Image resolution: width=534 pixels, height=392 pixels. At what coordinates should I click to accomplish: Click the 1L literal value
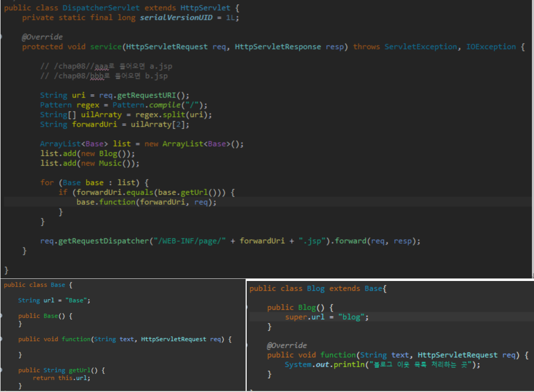[230, 18]
